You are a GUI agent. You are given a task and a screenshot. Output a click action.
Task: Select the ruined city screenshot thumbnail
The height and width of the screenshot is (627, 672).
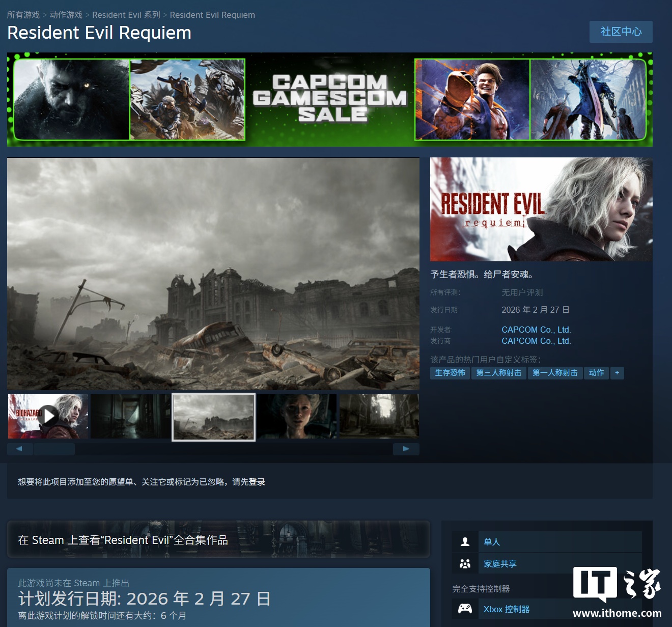point(214,417)
